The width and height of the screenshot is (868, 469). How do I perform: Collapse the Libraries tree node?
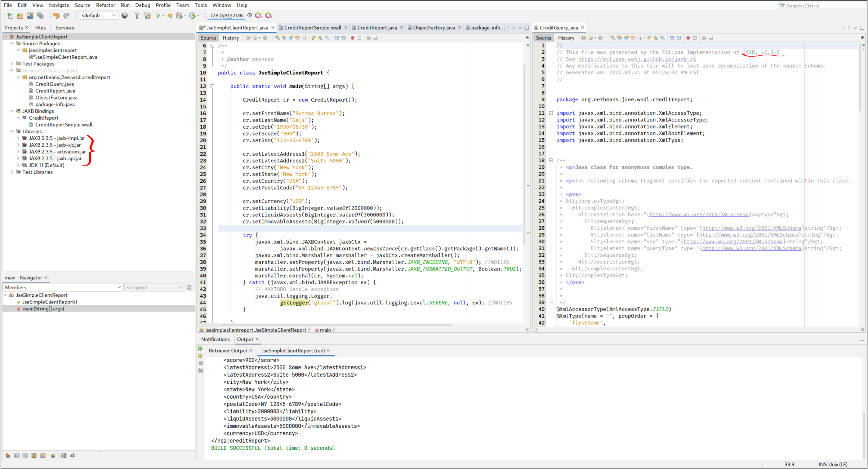coord(12,131)
